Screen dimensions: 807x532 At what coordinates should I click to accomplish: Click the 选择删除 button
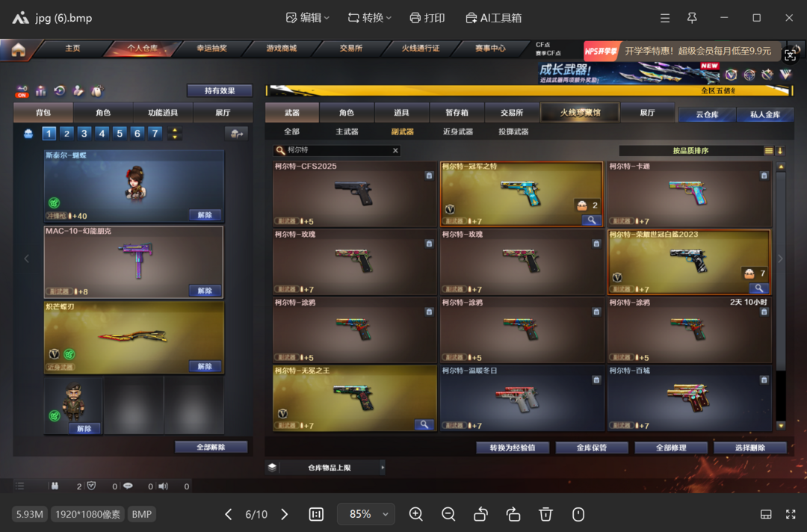750,447
